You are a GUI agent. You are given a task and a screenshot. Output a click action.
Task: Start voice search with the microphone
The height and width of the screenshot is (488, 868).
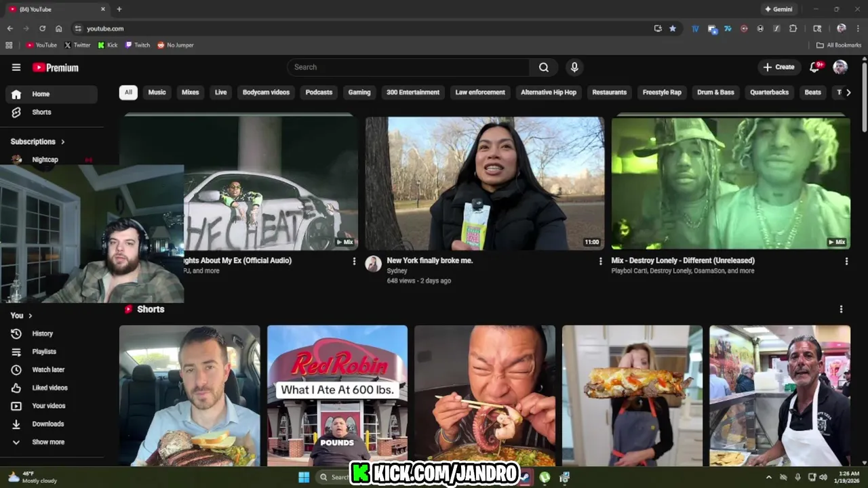click(x=574, y=67)
